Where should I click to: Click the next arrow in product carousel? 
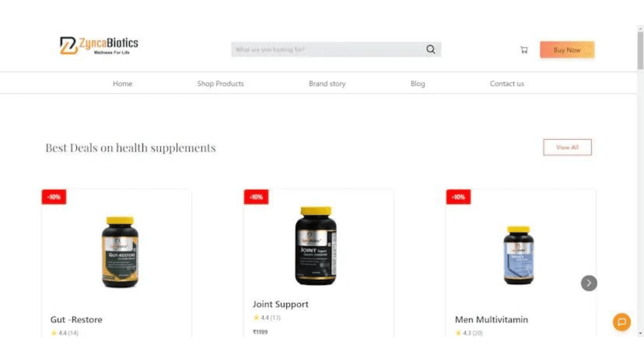pyautogui.click(x=589, y=283)
